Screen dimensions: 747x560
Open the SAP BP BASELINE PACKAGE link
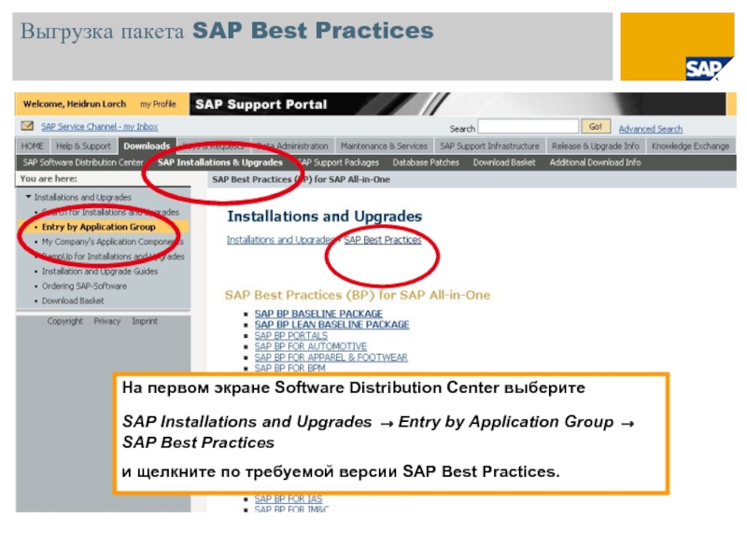[x=318, y=314]
